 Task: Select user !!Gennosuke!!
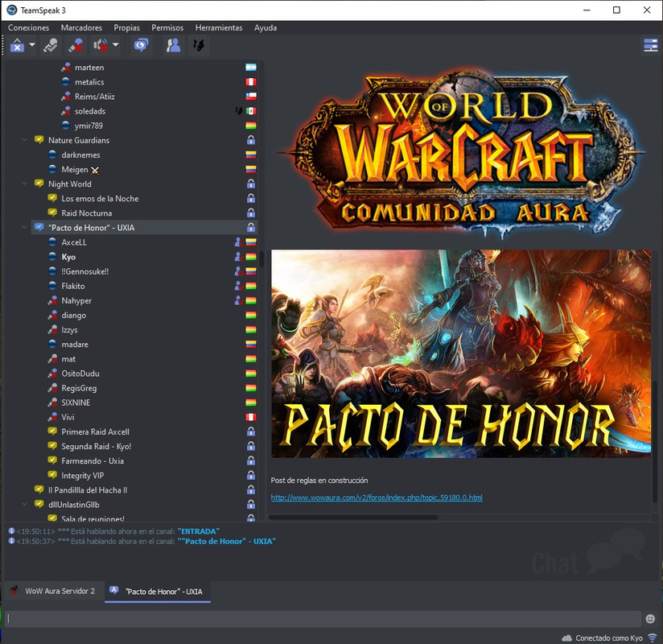85,271
